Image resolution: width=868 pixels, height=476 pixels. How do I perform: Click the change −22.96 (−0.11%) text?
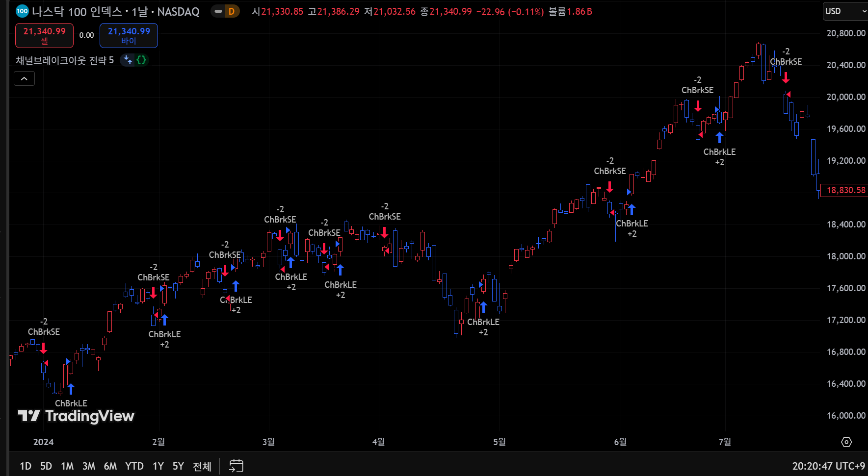tap(510, 12)
